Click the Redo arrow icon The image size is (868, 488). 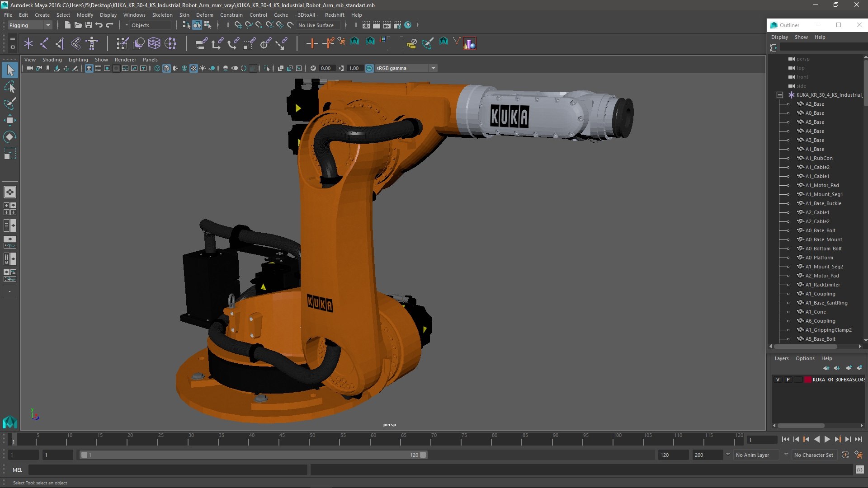(109, 25)
